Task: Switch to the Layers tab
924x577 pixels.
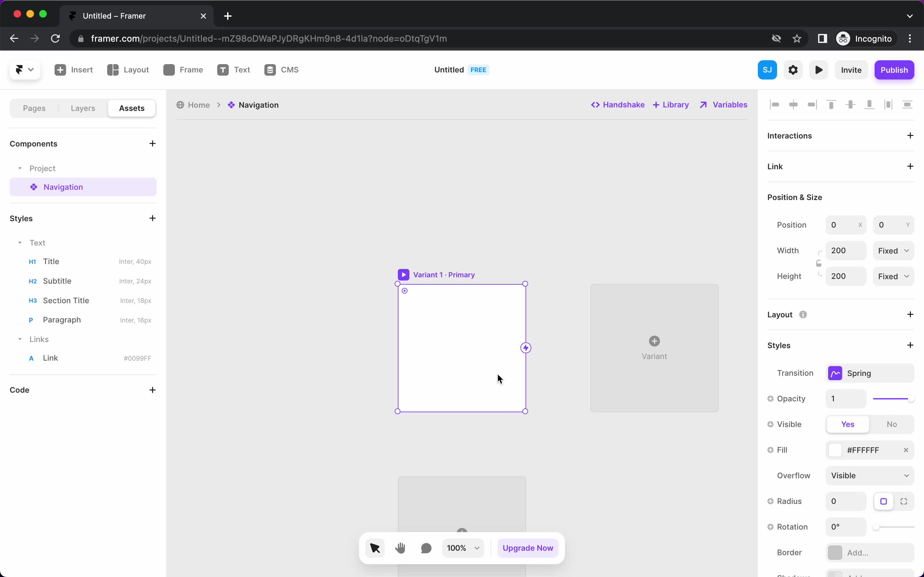Action: pyautogui.click(x=82, y=108)
